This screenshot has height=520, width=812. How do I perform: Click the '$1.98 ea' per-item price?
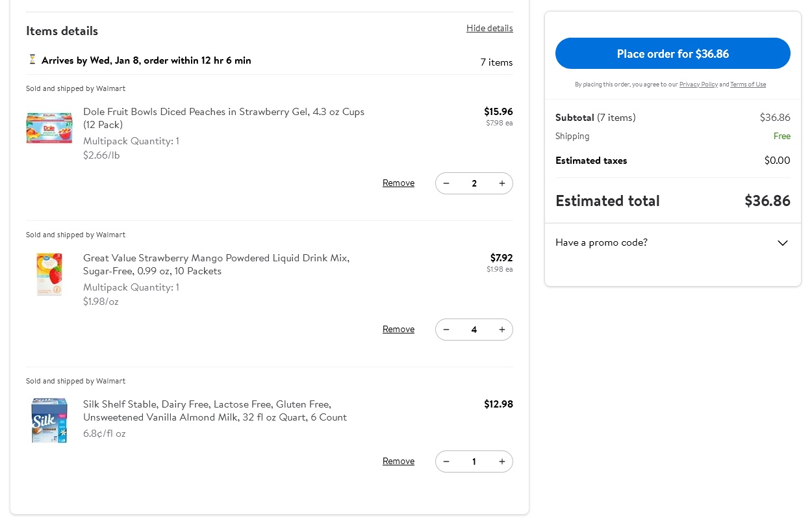pyautogui.click(x=500, y=269)
